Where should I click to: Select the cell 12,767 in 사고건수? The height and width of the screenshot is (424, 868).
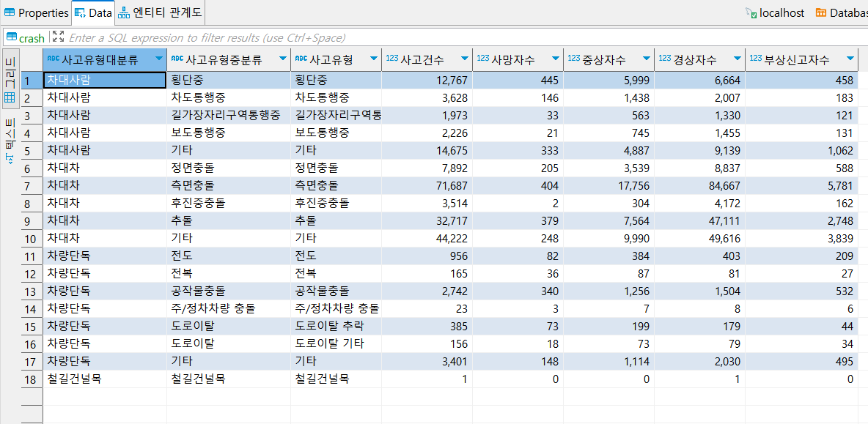(427, 80)
